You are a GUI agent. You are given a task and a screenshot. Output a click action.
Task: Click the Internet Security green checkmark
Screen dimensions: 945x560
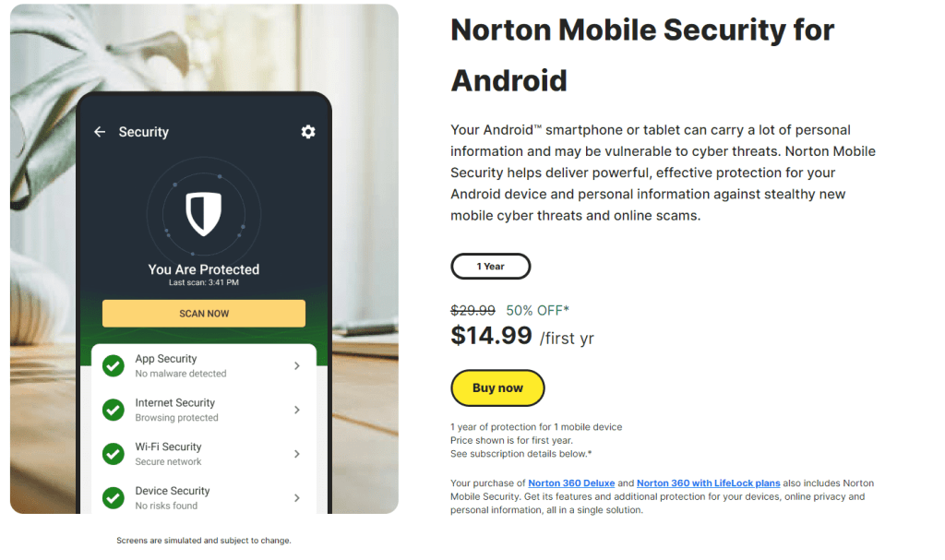point(114,410)
